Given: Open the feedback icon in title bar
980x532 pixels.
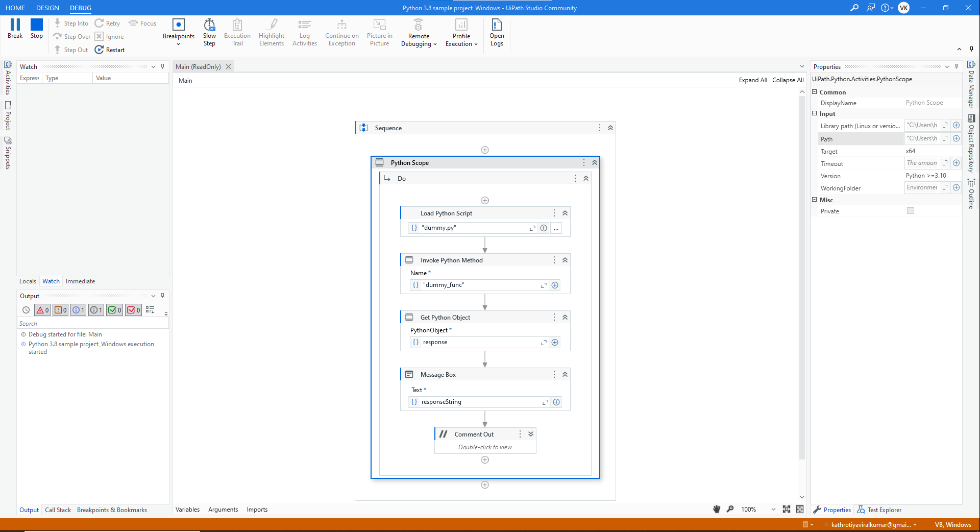Looking at the screenshot, I should (871, 8).
